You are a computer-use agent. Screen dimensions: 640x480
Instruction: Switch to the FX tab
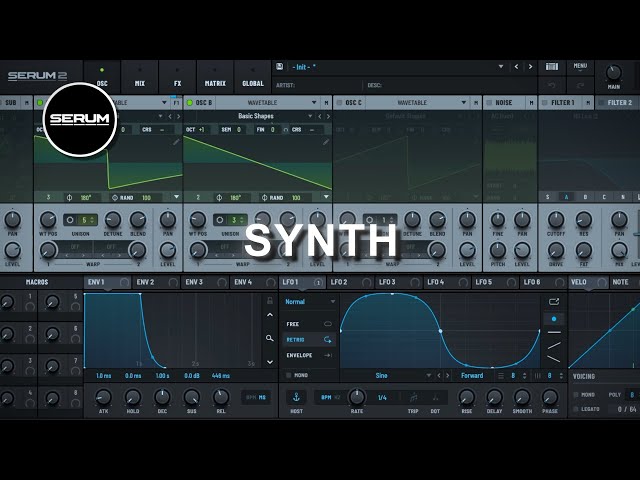coord(177,77)
